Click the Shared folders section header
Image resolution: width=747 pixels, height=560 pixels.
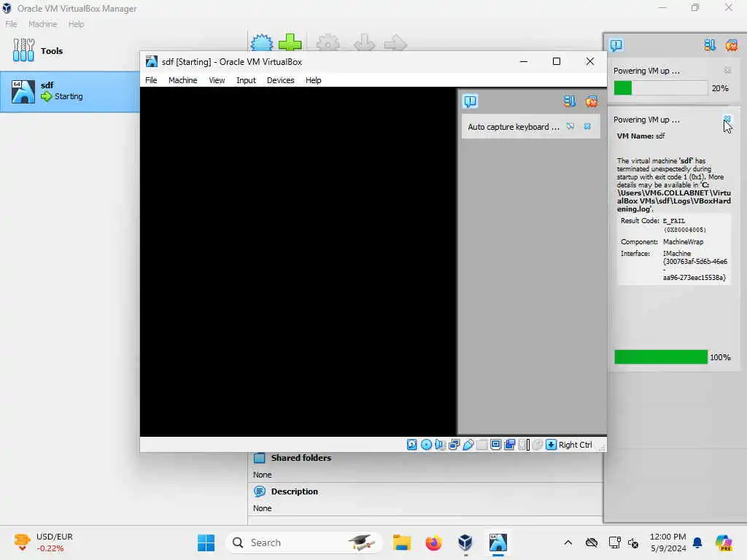click(x=301, y=458)
